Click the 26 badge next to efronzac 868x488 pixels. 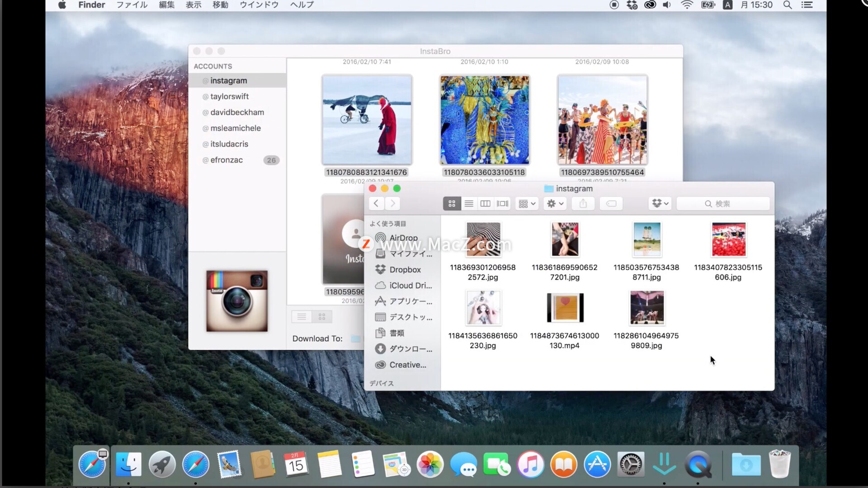point(271,160)
